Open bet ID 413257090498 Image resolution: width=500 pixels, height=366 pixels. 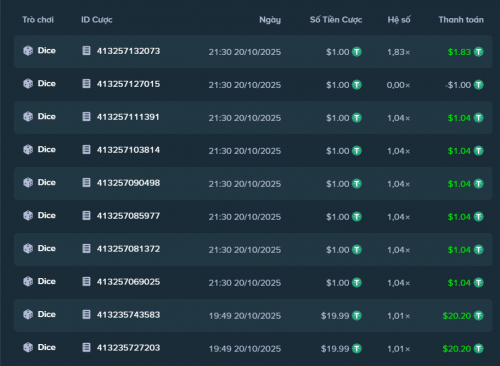(x=128, y=183)
